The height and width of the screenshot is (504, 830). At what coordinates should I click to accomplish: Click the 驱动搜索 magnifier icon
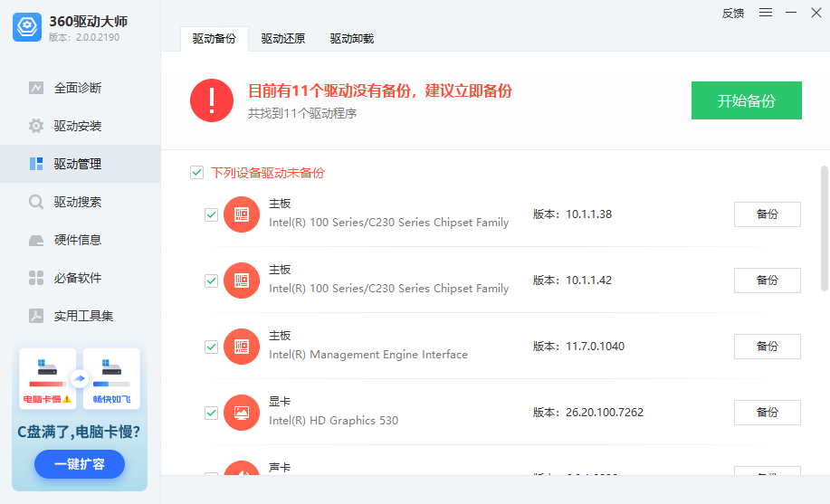pos(36,203)
